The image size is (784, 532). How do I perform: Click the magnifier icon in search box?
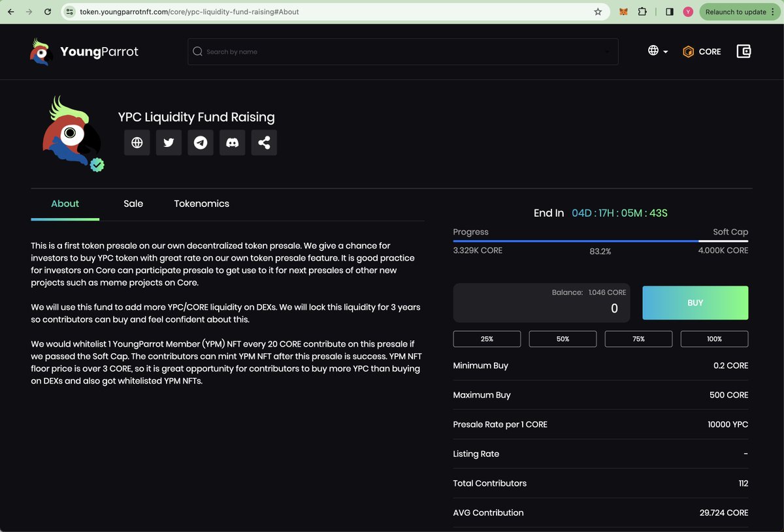point(197,52)
